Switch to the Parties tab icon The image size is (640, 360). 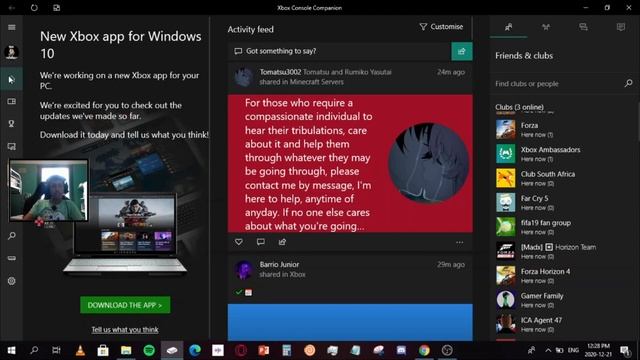pyautogui.click(x=546, y=27)
